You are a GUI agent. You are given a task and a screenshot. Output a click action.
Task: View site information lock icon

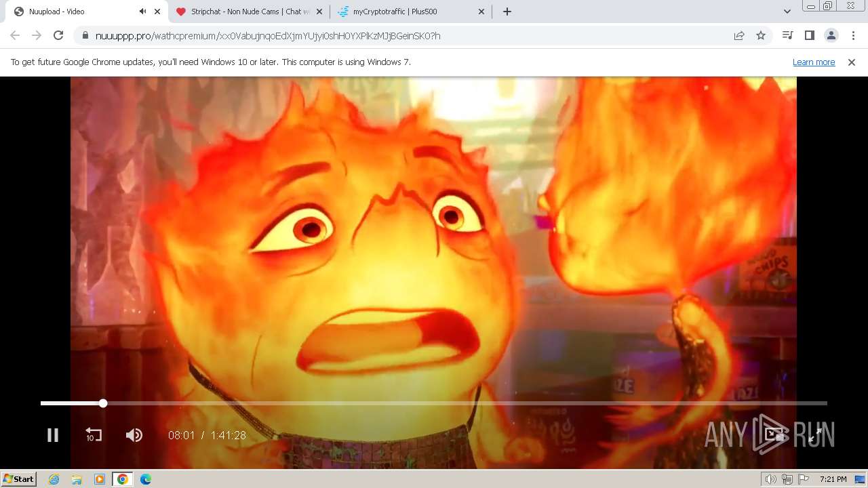click(85, 35)
